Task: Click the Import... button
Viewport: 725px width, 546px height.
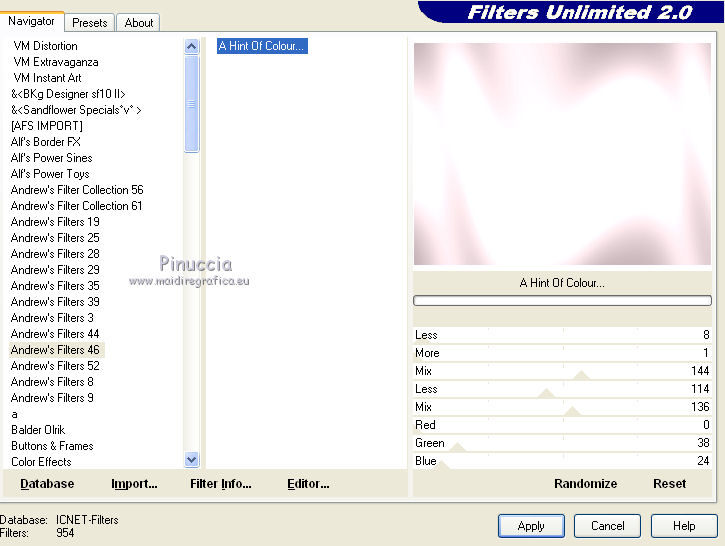Action: click(134, 484)
